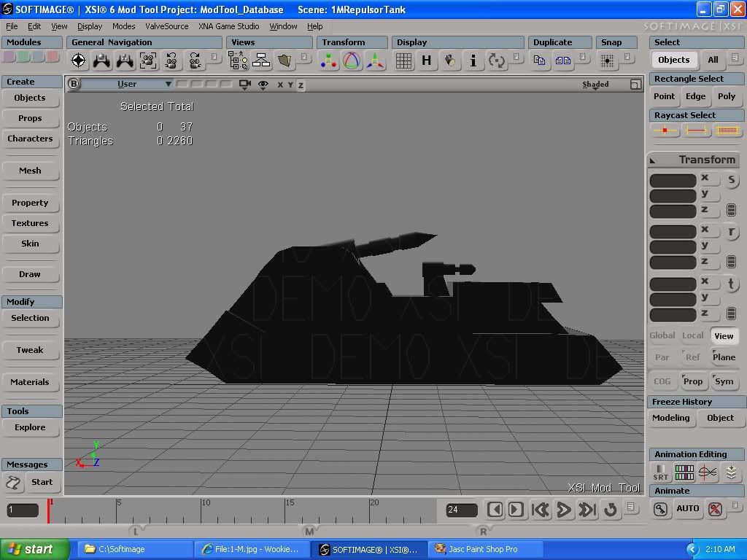Open the animation curve editor icon

click(x=708, y=472)
